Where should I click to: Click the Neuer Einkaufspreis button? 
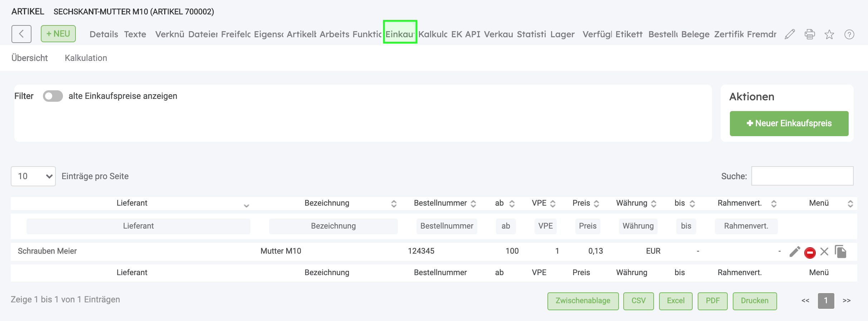pyautogui.click(x=789, y=124)
